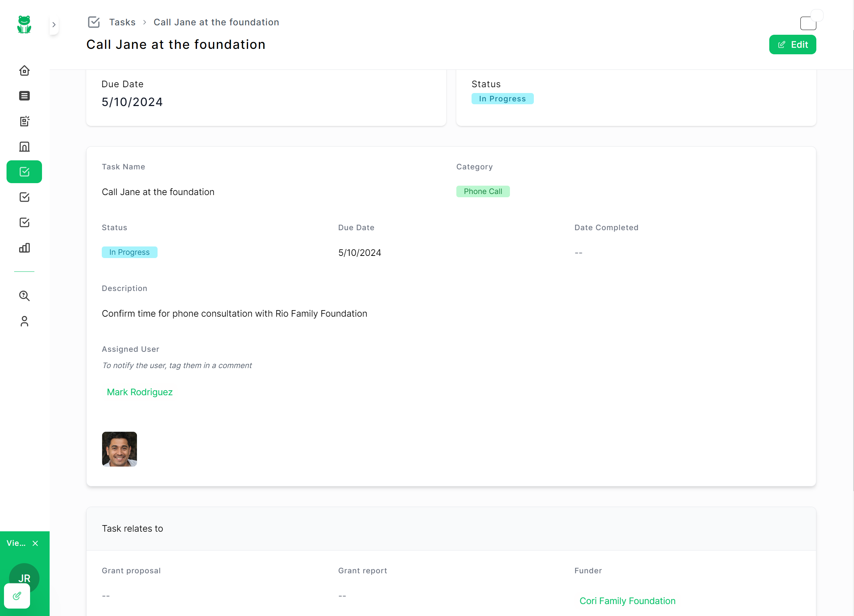Expand the collapsed sidebar with chevron
Image resolution: width=854 pixels, height=616 pixels.
click(54, 25)
